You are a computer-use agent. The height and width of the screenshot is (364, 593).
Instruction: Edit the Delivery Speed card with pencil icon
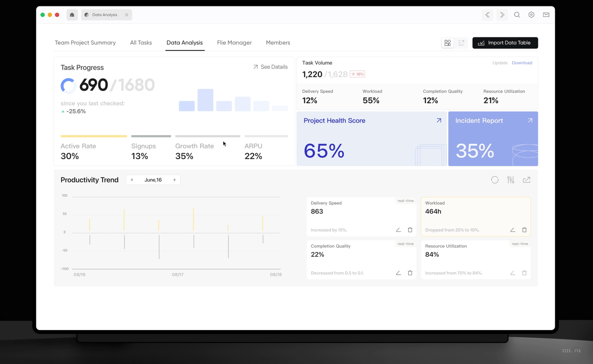tap(398, 230)
